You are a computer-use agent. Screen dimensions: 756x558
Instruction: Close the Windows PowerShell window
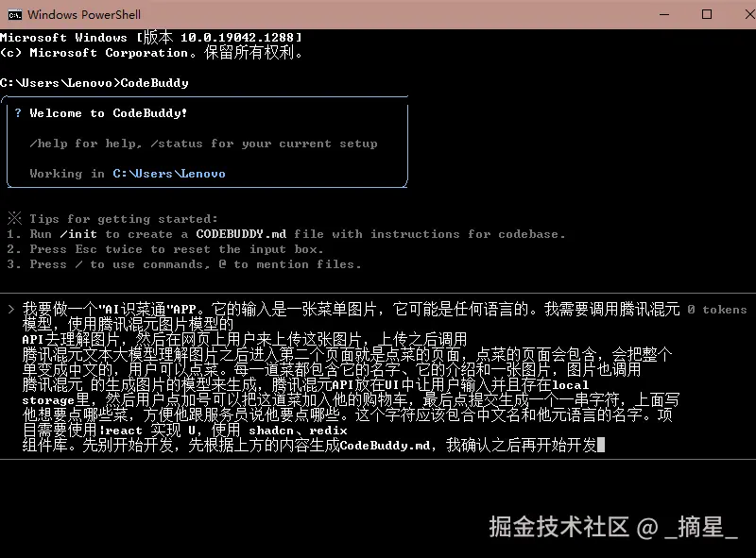click(749, 14)
